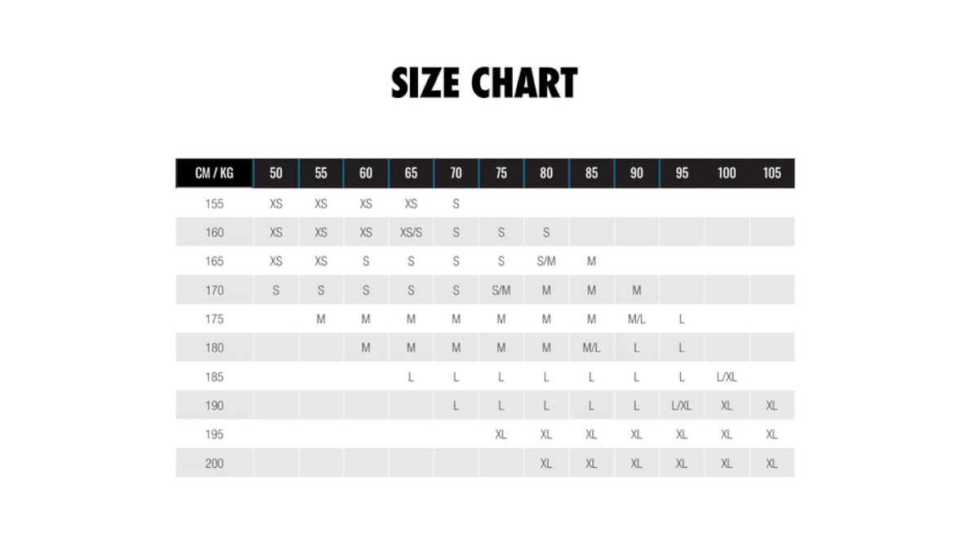
Task: Select the 60 kg column header
Action: point(366,173)
